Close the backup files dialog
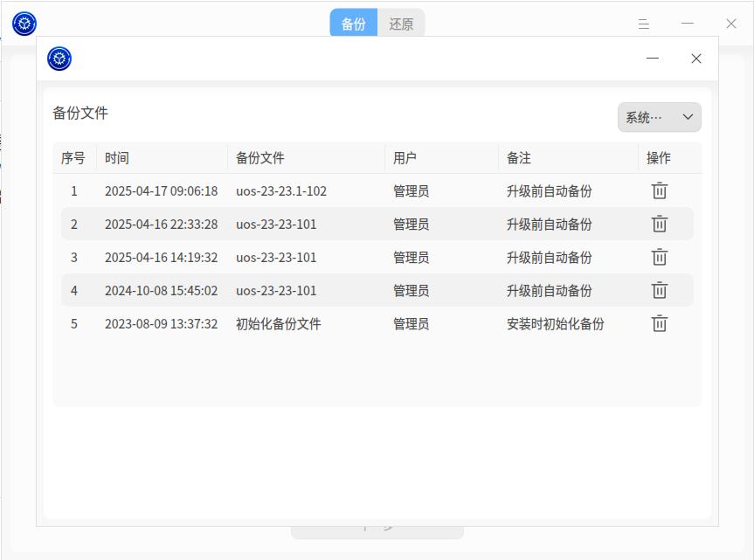 click(x=695, y=59)
